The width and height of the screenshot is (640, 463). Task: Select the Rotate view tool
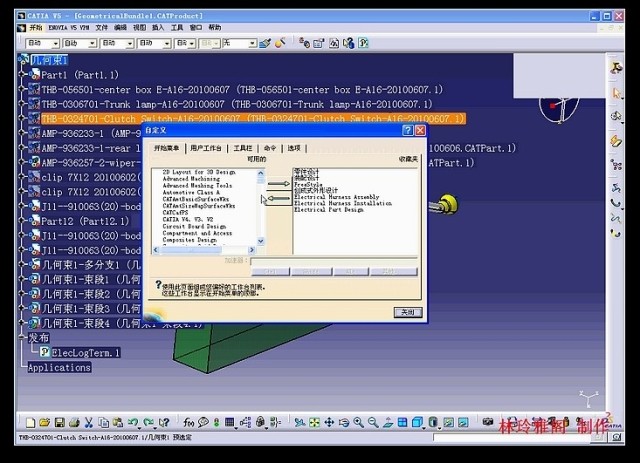344,423
